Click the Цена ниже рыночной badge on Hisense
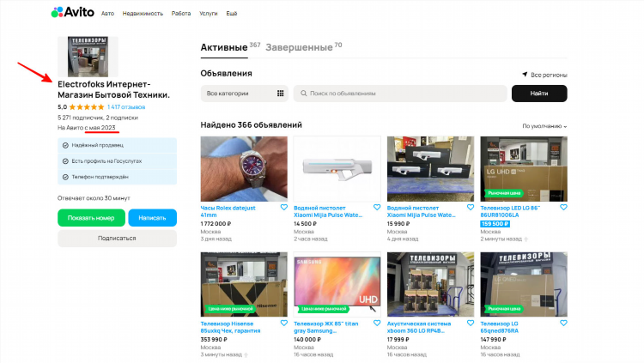 click(230, 308)
